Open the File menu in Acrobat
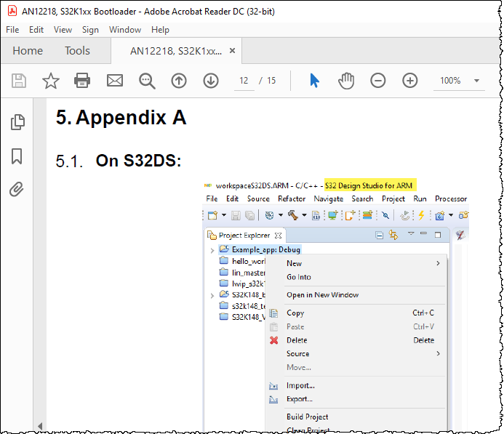Screen dimensions: 504x434 pyautogui.click(x=12, y=30)
